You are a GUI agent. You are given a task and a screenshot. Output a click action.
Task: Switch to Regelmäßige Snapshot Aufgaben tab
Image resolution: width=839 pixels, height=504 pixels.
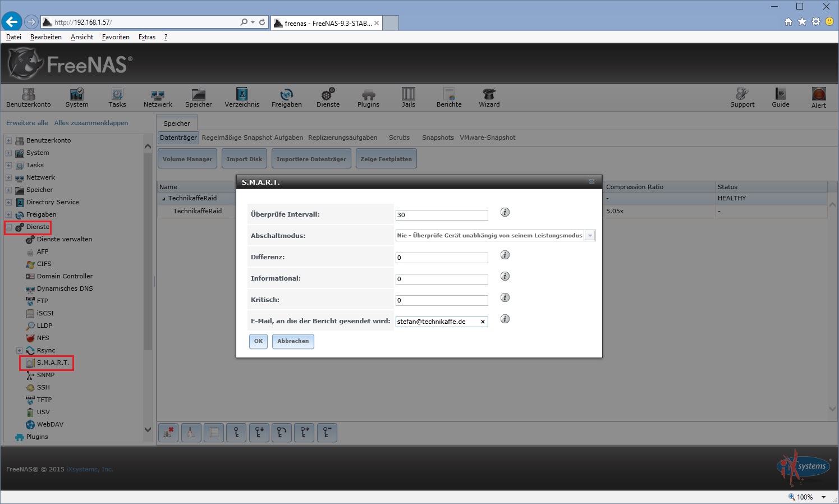(x=253, y=138)
